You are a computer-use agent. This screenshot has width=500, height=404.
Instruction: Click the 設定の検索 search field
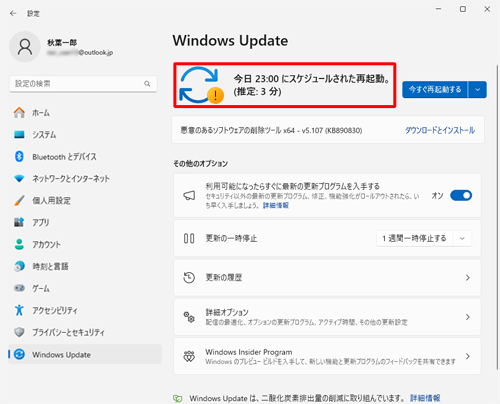click(83, 84)
